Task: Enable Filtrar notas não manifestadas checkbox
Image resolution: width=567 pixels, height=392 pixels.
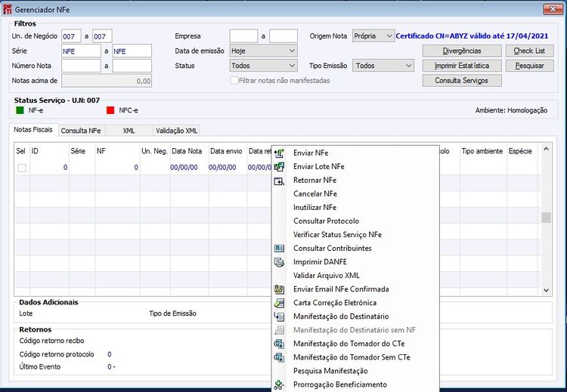Action: [234, 80]
